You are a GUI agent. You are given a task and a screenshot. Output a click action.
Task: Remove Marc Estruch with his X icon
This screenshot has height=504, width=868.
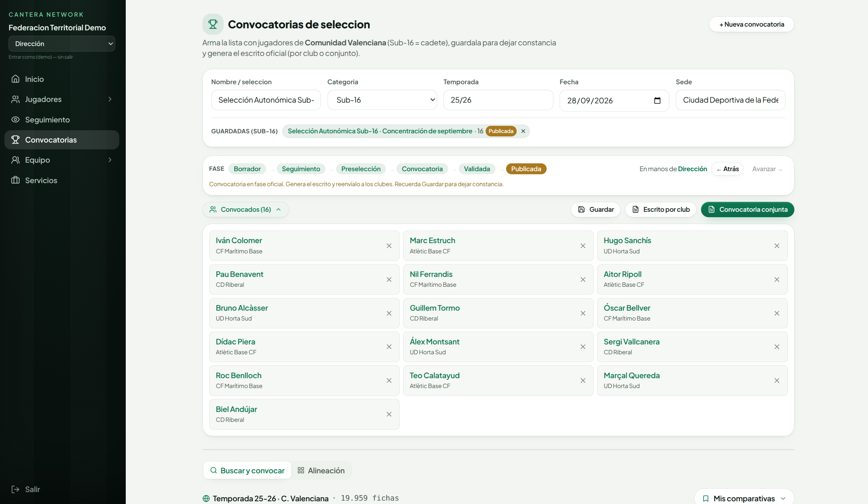[583, 246]
